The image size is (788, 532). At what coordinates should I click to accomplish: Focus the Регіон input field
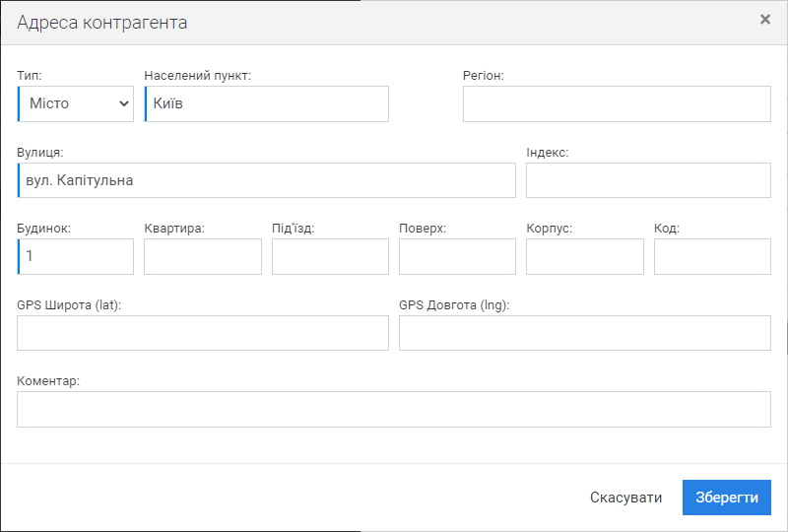[617, 103]
